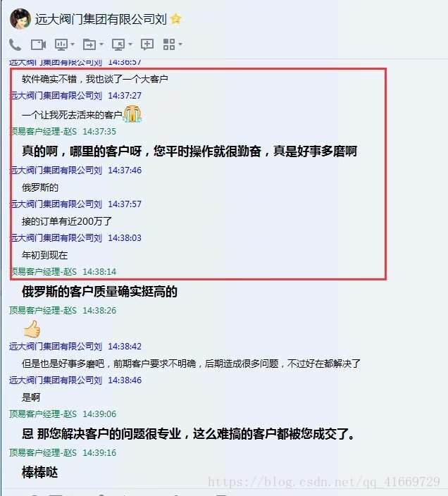Expand the arrow beside the applications grid icon
The height and width of the screenshot is (496, 448).
180,44
